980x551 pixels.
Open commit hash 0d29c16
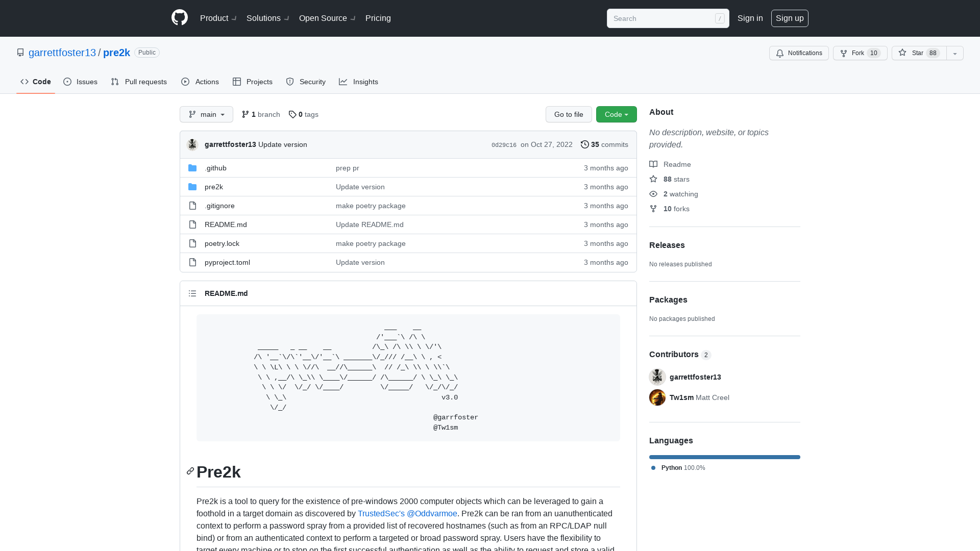tap(504, 145)
